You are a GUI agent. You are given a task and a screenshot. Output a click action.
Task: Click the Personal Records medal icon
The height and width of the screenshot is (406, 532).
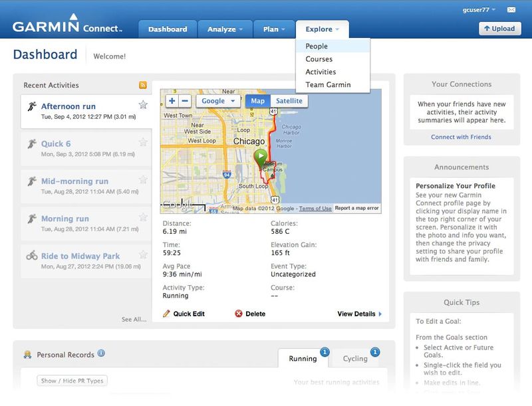tap(27, 354)
